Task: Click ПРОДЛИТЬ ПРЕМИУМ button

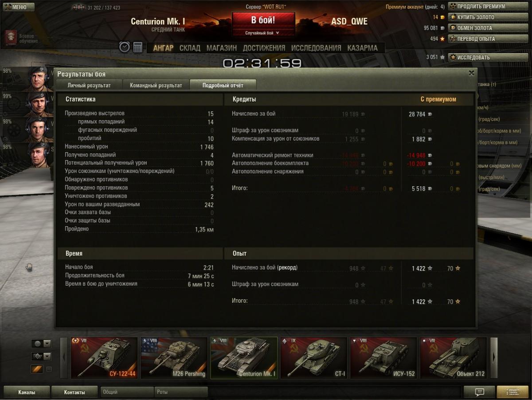Action: [x=482, y=7]
